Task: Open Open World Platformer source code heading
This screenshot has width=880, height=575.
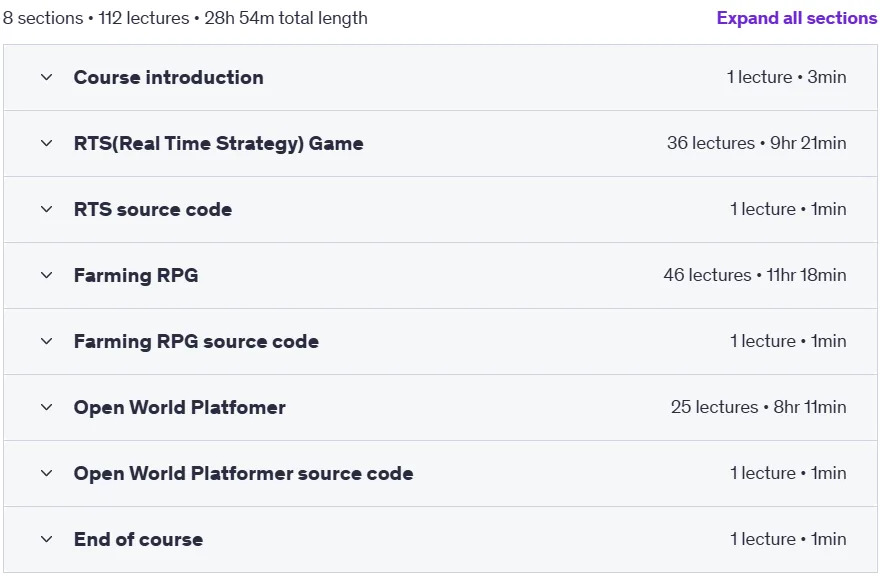Action: [243, 473]
